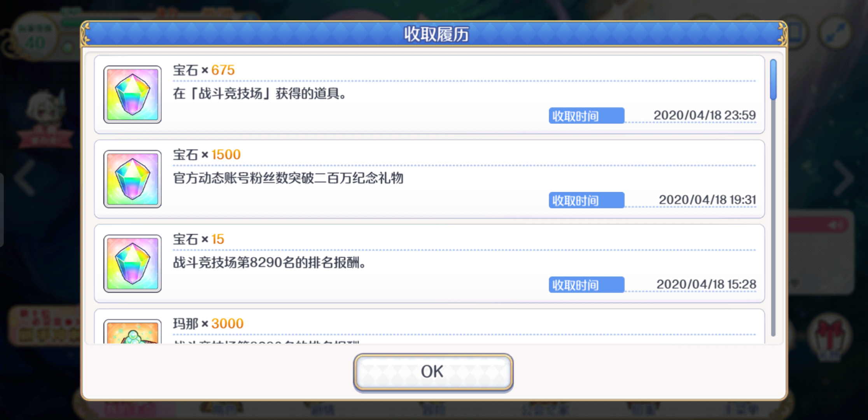Click the vertical scrollbar thumb

coord(773,79)
